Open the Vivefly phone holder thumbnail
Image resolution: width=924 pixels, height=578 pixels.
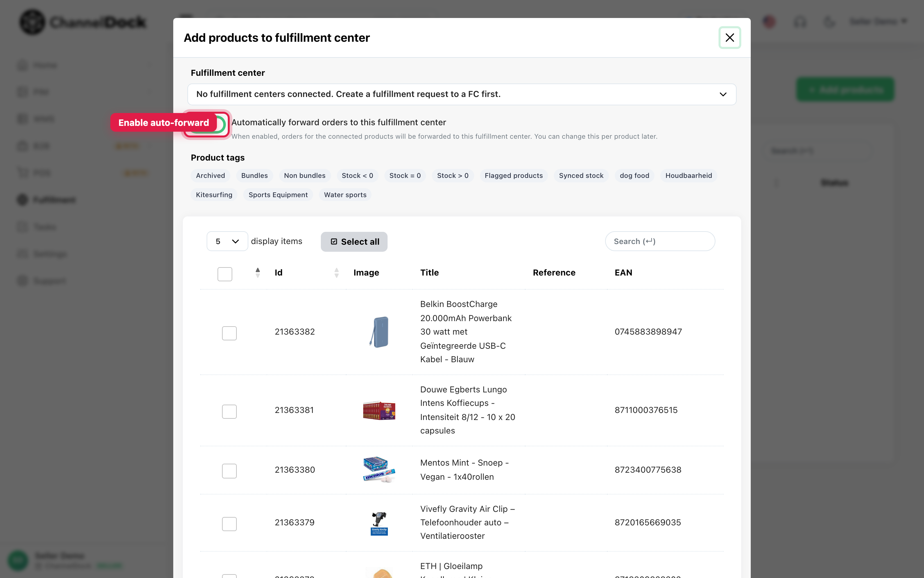[x=379, y=523]
